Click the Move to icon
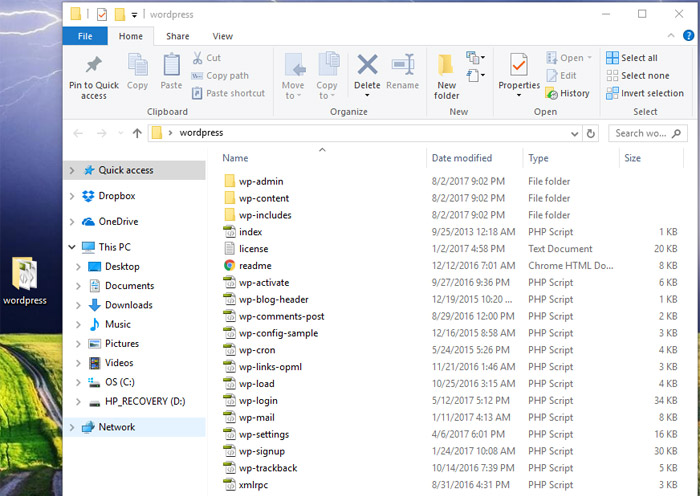700x496 pixels. pos(294,66)
